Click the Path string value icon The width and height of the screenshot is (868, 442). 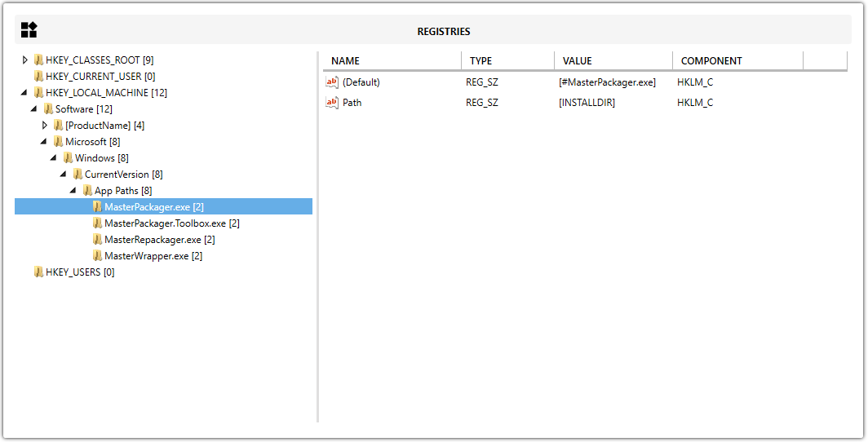pyautogui.click(x=331, y=102)
